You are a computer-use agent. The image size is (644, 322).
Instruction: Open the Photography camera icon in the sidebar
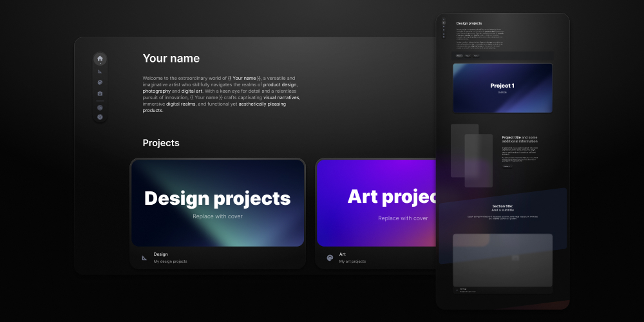coord(100,93)
